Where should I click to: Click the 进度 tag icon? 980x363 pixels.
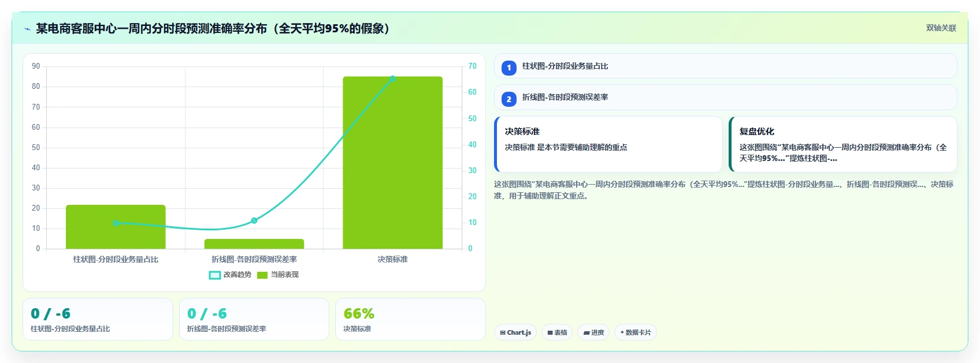click(586, 333)
